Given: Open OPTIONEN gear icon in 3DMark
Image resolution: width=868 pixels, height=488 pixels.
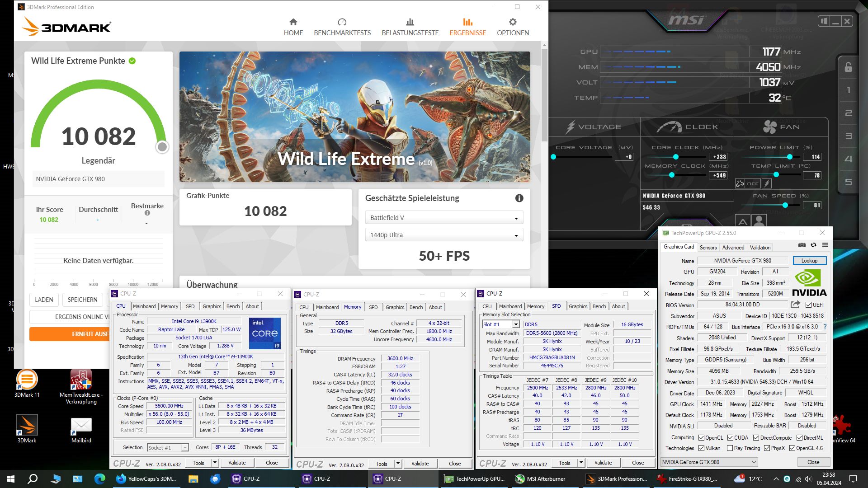Looking at the screenshot, I should click(513, 22).
